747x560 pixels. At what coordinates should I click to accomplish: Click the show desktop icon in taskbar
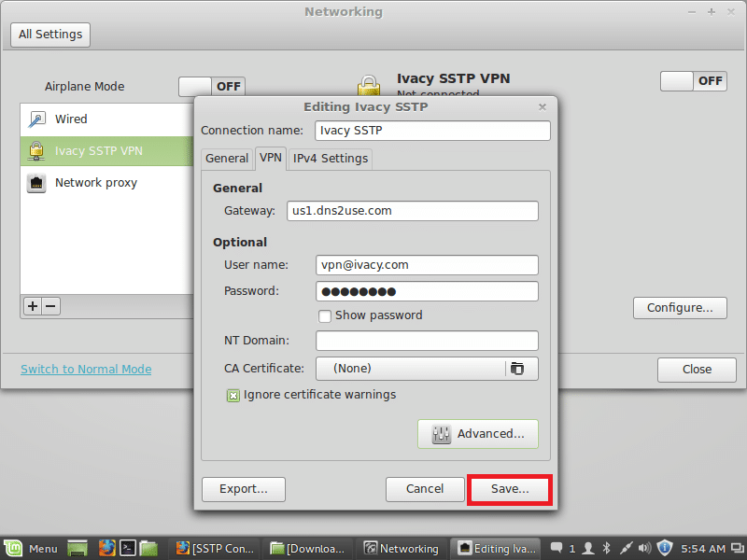(x=78, y=549)
